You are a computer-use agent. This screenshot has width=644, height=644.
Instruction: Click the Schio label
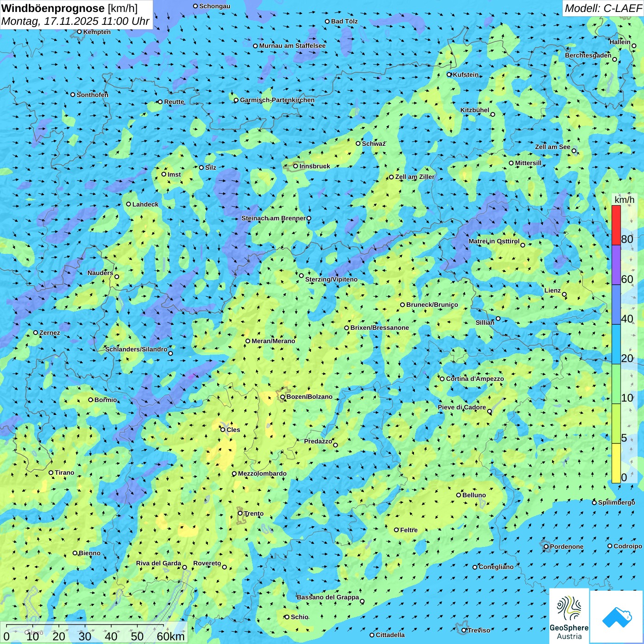coord(299,617)
